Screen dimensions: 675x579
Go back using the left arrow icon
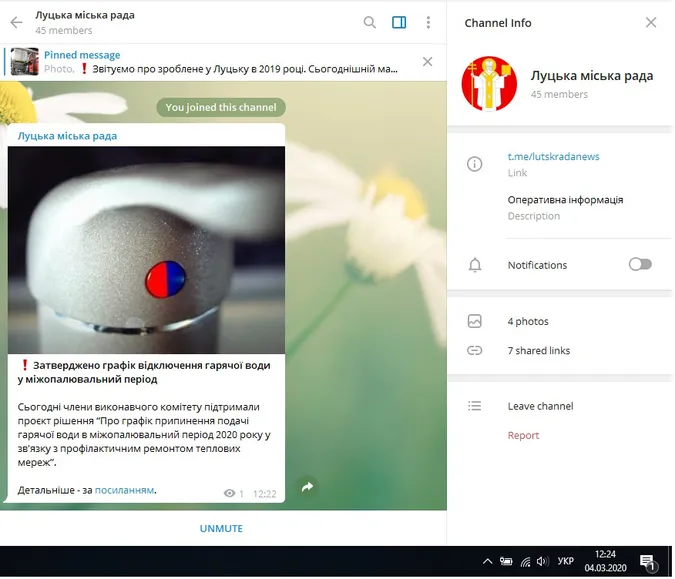click(x=16, y=22)
